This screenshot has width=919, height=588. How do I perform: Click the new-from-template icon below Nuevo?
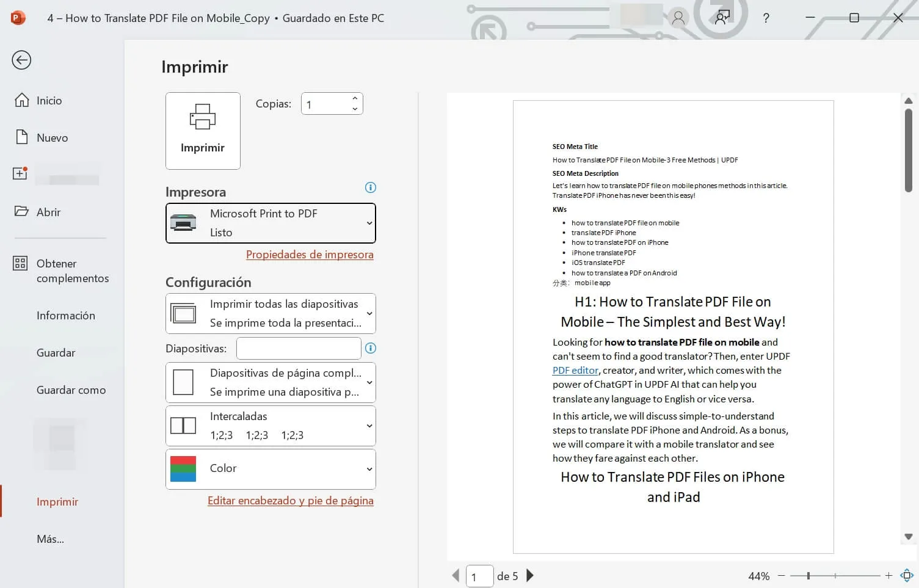click(20, 173)
